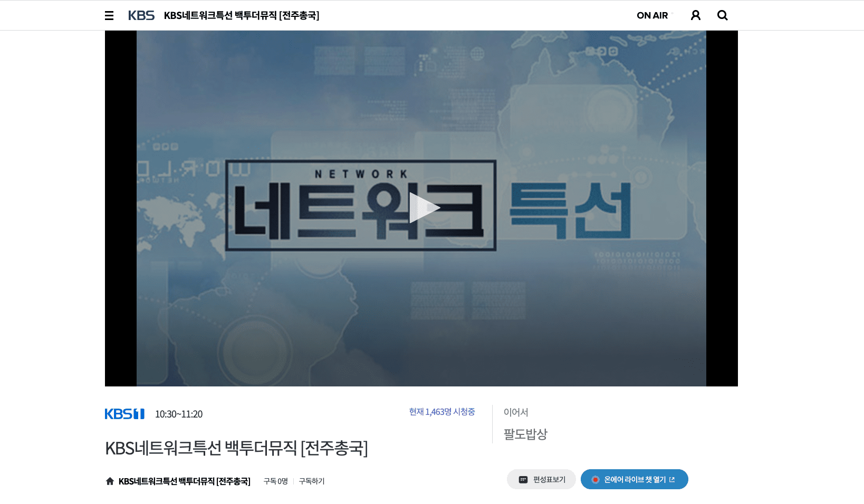Click the 10:30~11:20 airtime text
Screen dimensions: 864x504
tap(179, 414)
